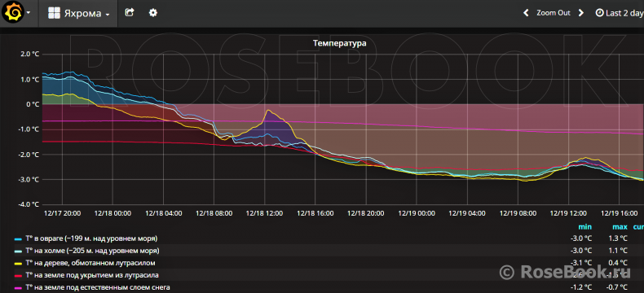Click the 0 °C y-axis label
The width and height of the screenshot is (644, 293).
32,104
